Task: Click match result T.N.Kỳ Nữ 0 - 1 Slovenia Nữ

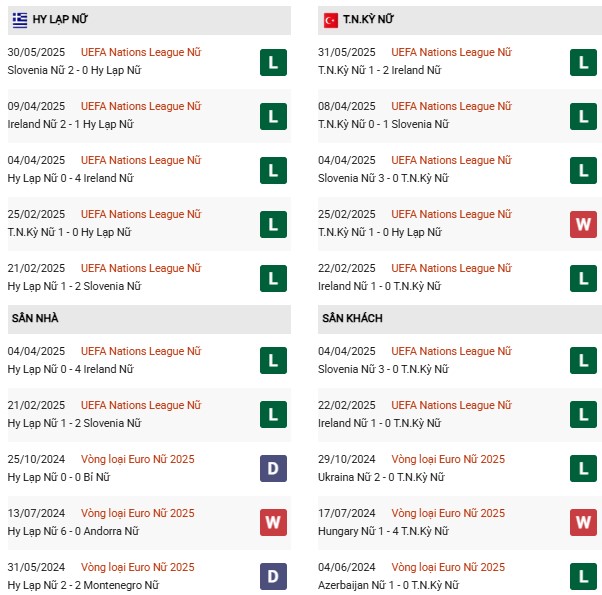Action: pos(384,124)
